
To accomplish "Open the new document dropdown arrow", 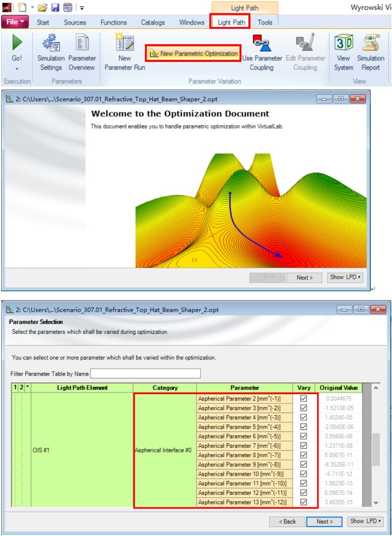I will pyautogui.click(x=32, y=7).
